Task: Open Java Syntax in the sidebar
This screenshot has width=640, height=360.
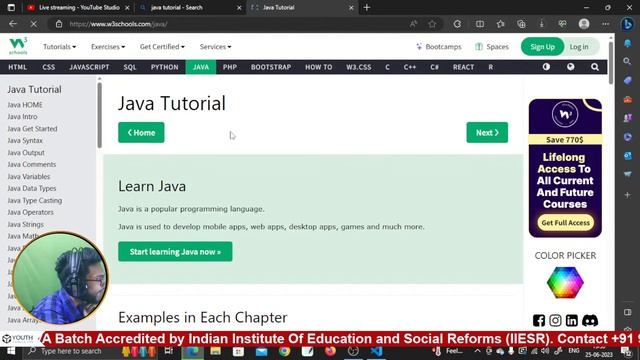Action: point(25,140)
